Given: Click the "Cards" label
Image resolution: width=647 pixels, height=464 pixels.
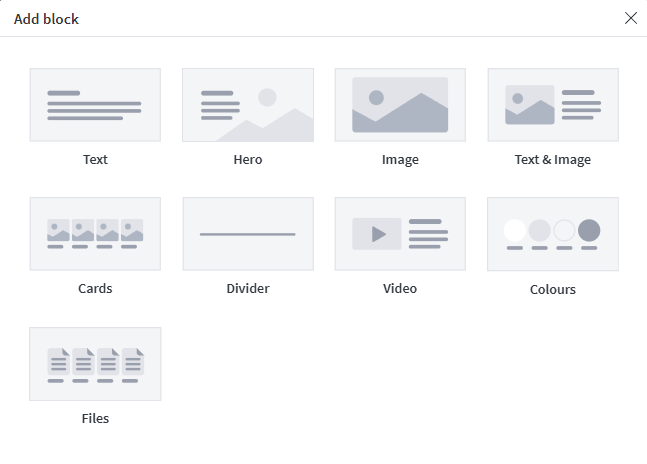Looking at the screenshot, I should pyautogui.click(x=95, y=288).
